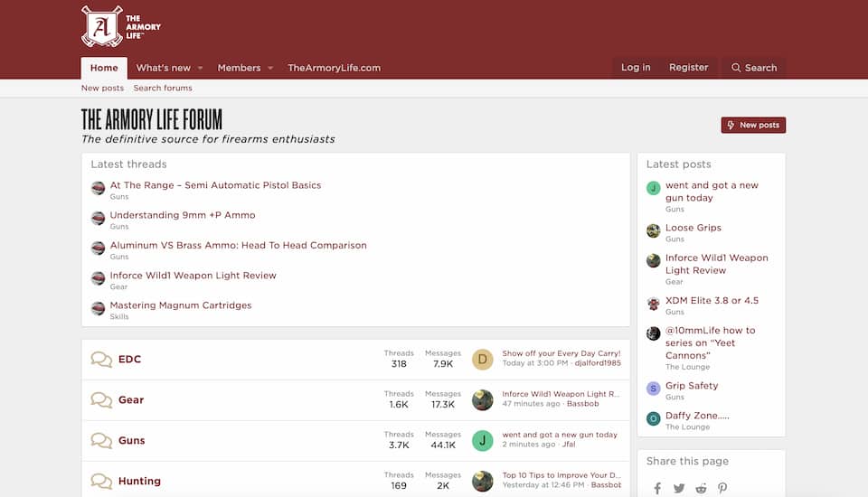
Task: Open the Guns forum
Action: coord(131,440)
